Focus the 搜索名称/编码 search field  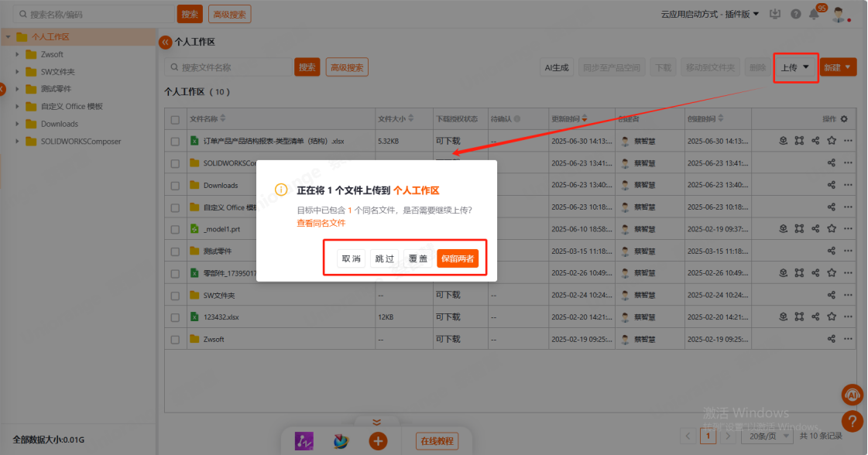tap(93, 15)
